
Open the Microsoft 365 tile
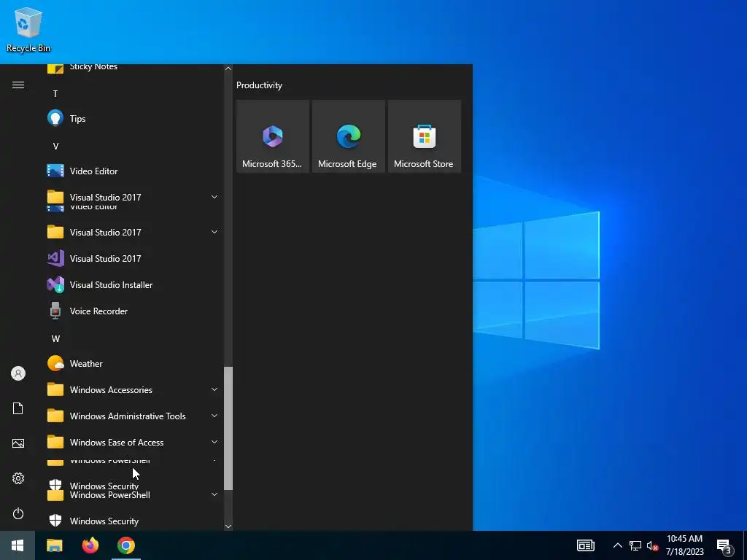273,136
